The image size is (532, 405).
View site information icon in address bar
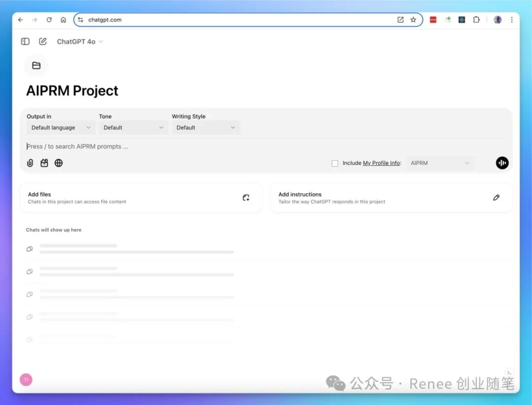point(80,20)
